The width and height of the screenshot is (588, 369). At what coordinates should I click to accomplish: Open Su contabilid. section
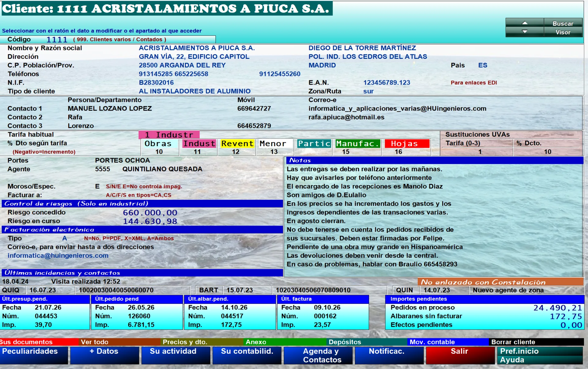tap(247, 355)
